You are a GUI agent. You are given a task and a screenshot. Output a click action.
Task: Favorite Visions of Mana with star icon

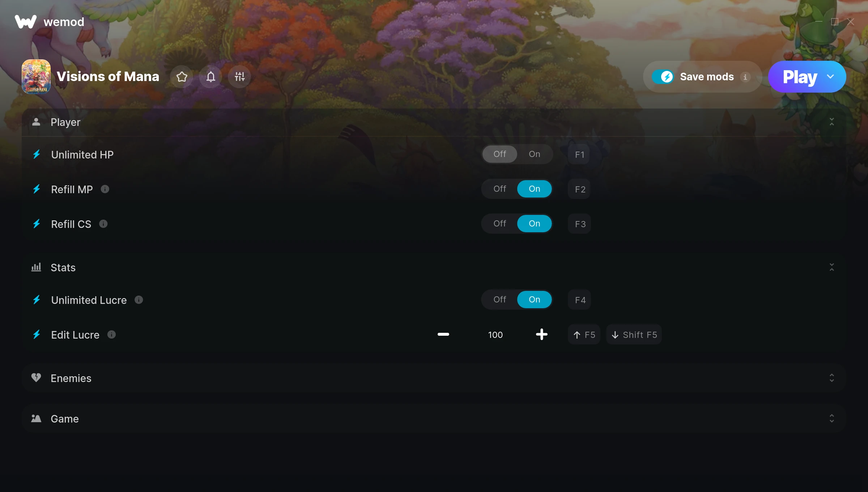tap(182, 77)
